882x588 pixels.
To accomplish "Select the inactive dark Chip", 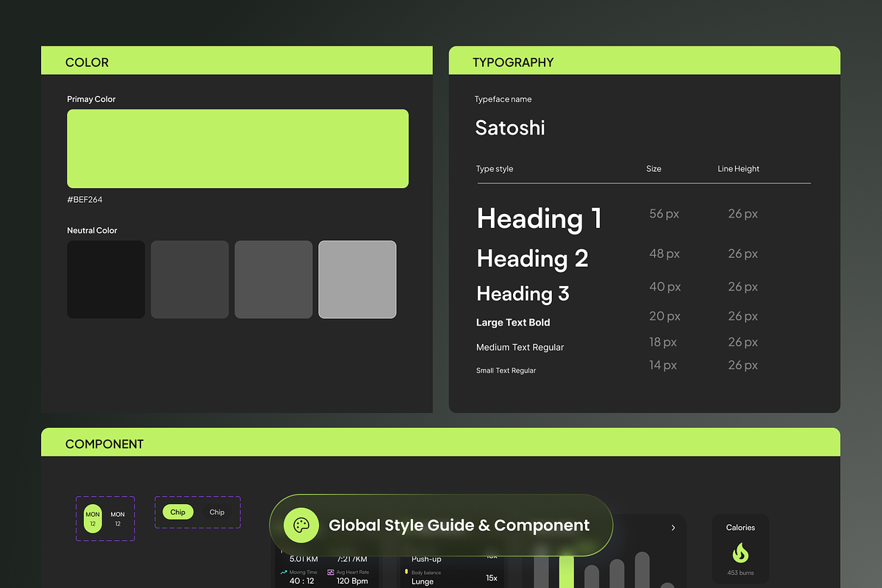I will 217,512.
